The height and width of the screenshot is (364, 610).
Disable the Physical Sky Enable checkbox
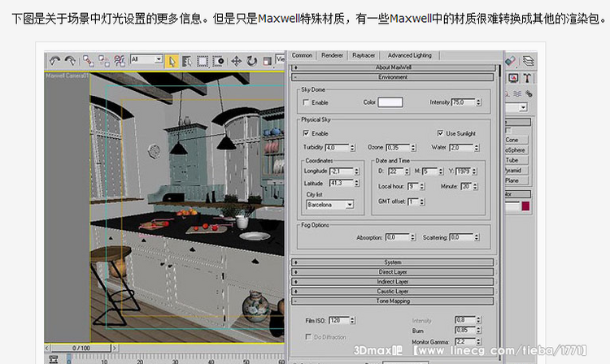(x=306, y=133)
